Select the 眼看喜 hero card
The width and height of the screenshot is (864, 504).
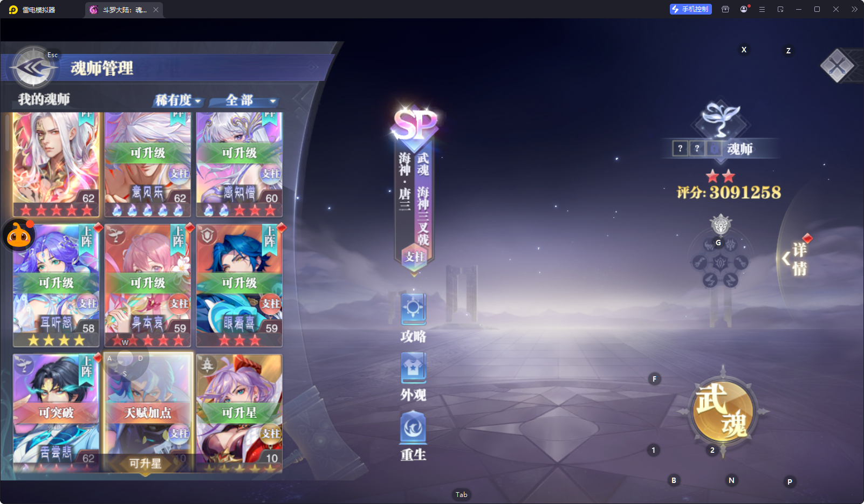click(239, 286)
